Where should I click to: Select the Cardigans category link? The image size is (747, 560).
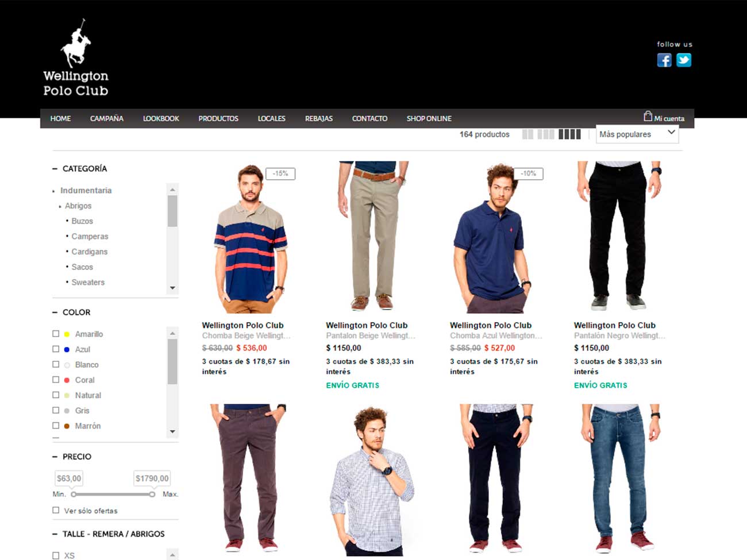point(90,252)
